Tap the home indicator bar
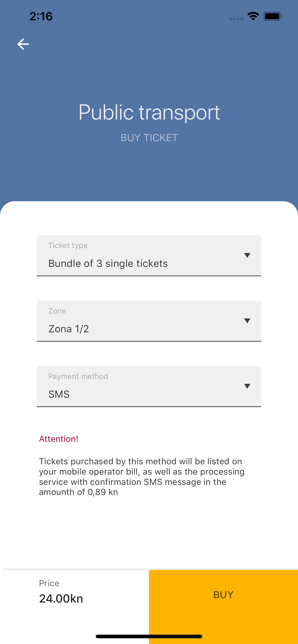 click(149, 636)
